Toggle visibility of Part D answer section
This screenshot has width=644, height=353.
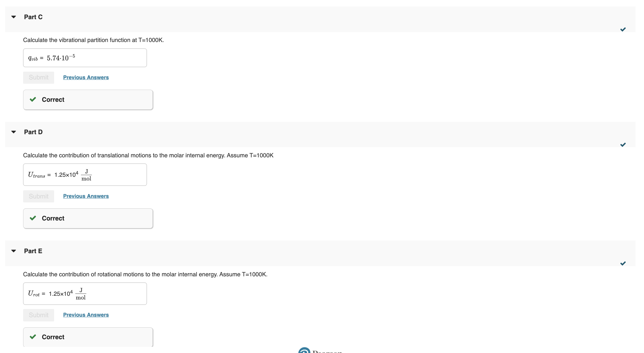(13, 132)
